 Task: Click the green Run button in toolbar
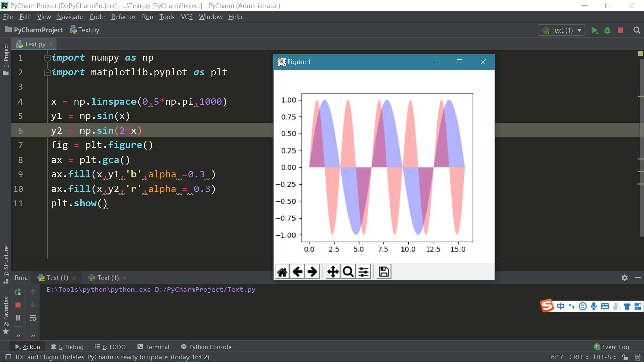595,31
